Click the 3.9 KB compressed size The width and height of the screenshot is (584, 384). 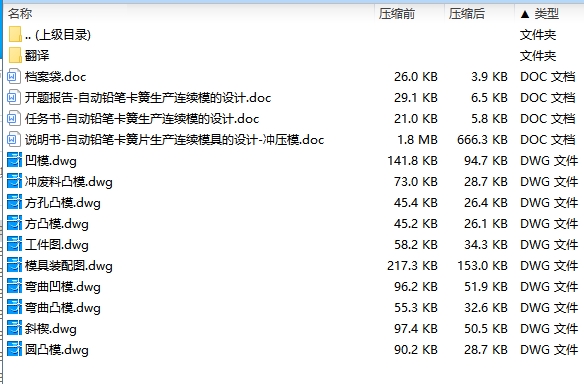489,77
